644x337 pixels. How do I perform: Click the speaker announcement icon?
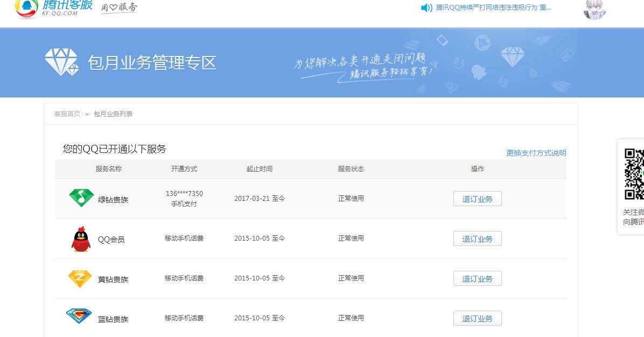426,8
